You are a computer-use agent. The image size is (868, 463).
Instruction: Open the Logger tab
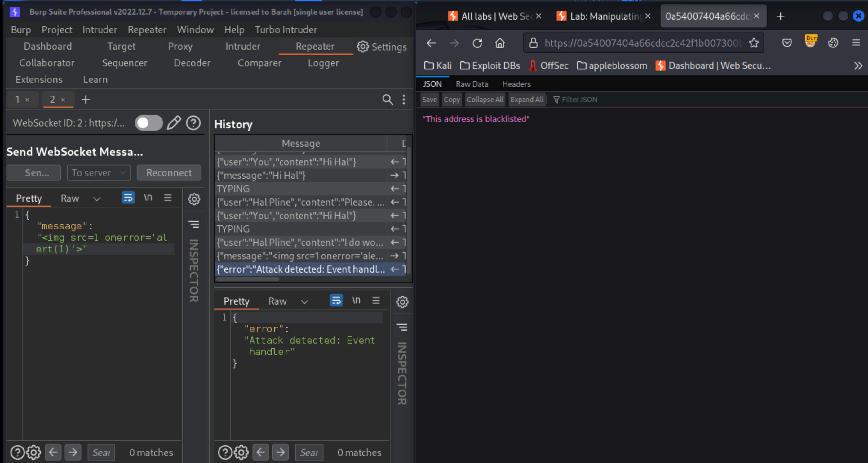pos(323,63)
